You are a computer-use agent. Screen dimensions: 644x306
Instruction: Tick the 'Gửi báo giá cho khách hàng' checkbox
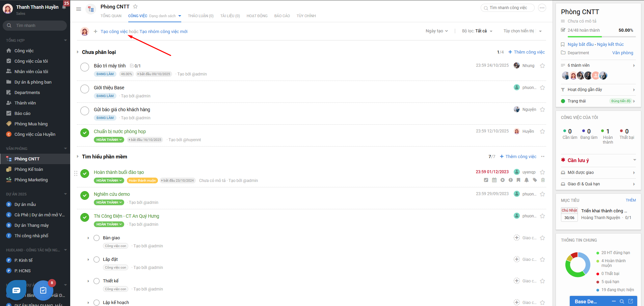[x=85, y=111]
